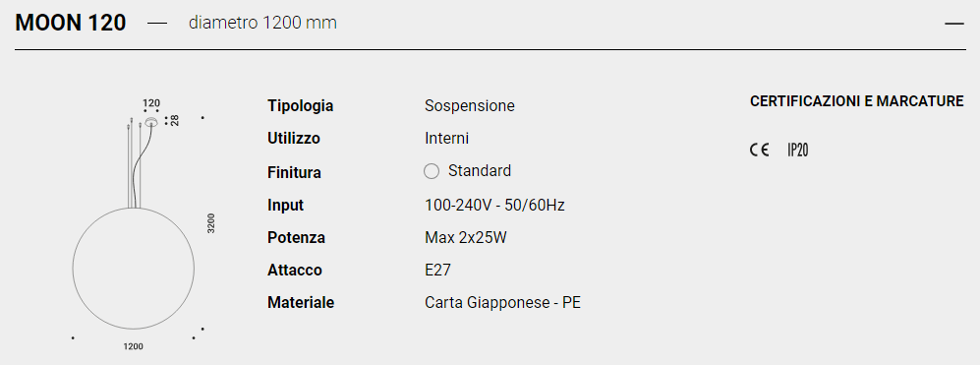The width and height of the screenshot is (980, 365).
Task: Click the Carta Giapponese - PE material value
Action: [502, 302]
